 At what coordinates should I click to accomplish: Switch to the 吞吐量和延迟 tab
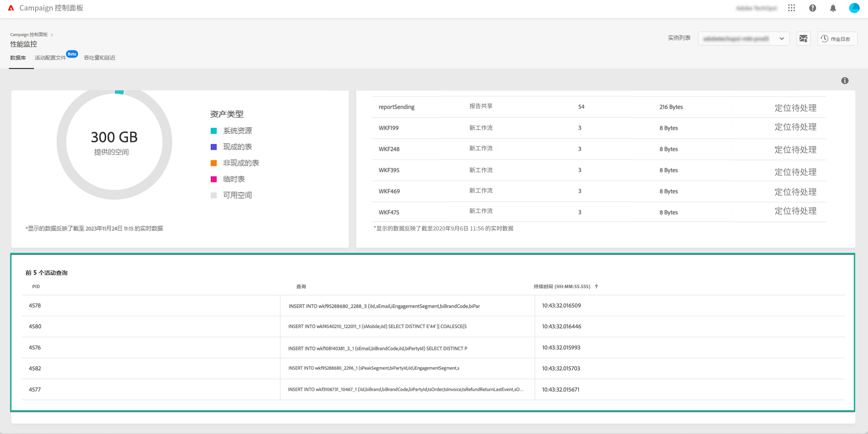point(99,58)
